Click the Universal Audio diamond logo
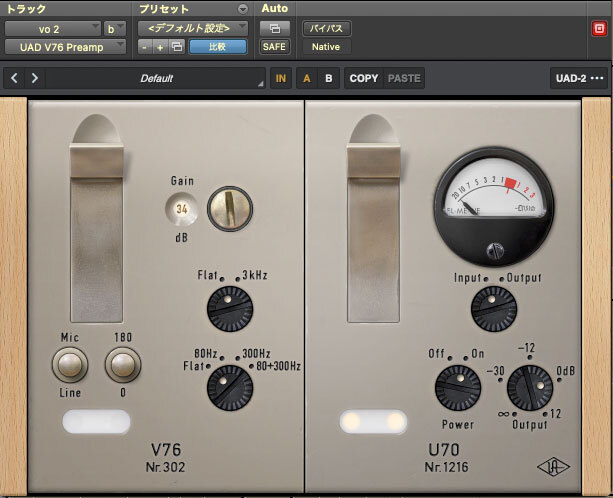 coord(553,467)
